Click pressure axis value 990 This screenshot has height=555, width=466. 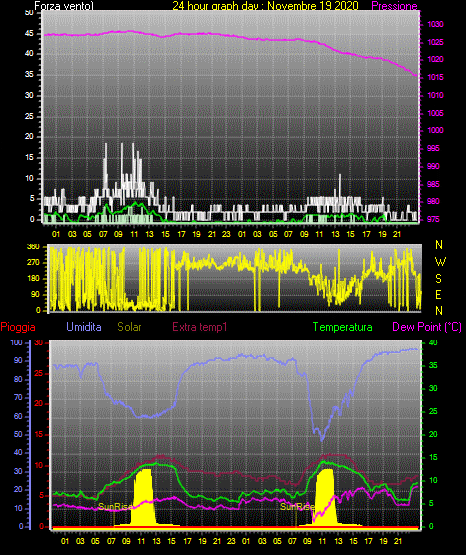433,166
